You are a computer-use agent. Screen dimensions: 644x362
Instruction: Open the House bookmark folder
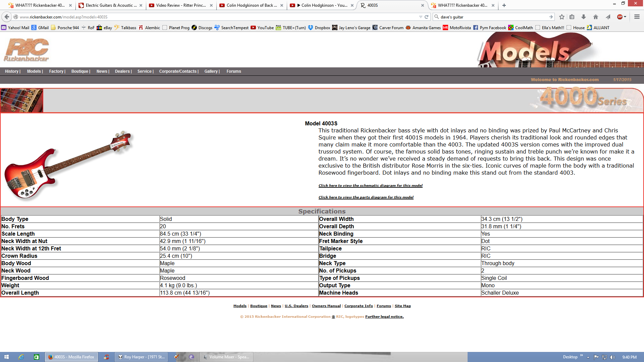point(576,28)
